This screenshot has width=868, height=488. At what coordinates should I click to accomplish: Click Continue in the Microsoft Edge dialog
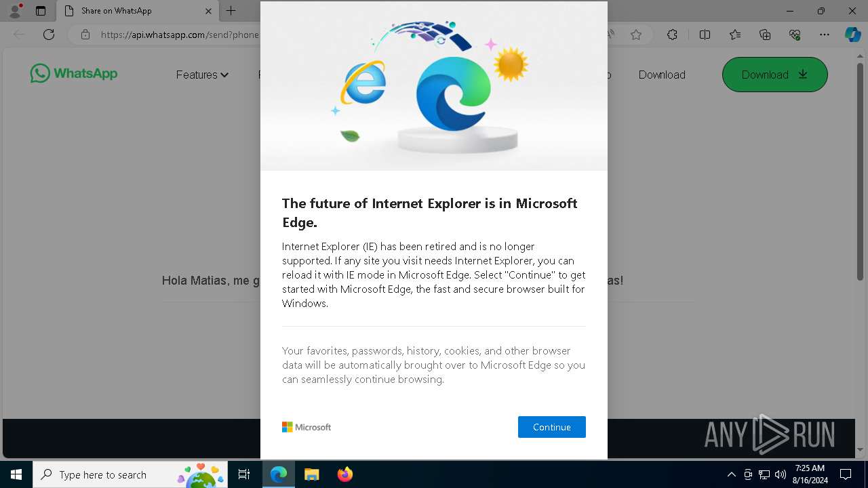[x=551, y=427]
